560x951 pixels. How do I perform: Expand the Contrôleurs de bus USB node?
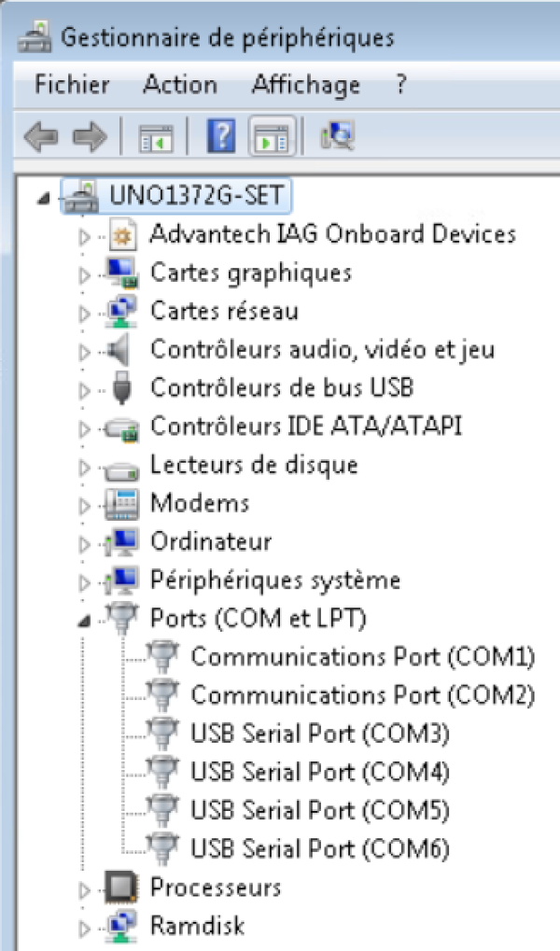point(86,388)
